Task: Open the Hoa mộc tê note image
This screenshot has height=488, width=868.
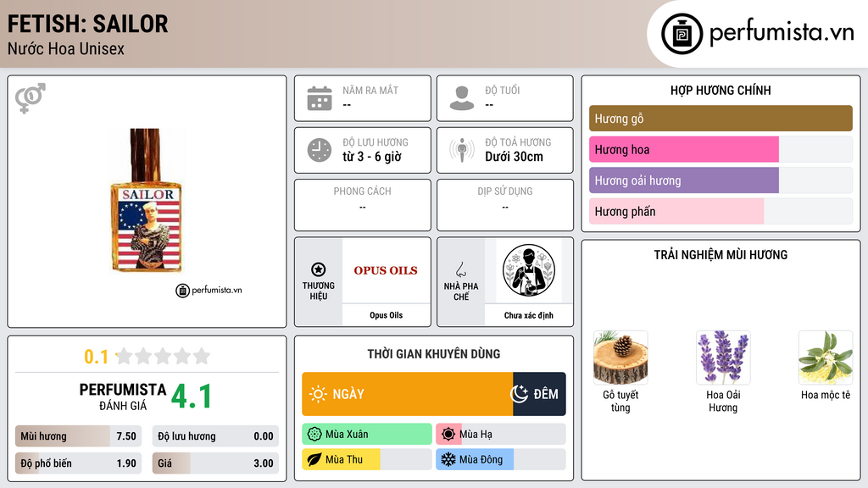Action: tap(826, 358)
